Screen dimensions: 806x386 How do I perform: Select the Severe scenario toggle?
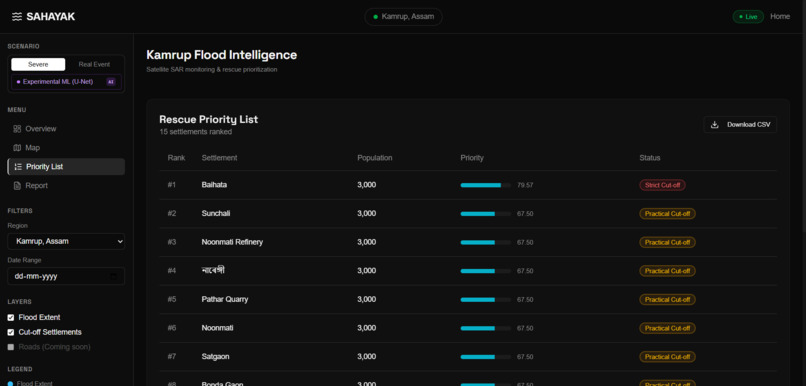click(x=38, y=64)
